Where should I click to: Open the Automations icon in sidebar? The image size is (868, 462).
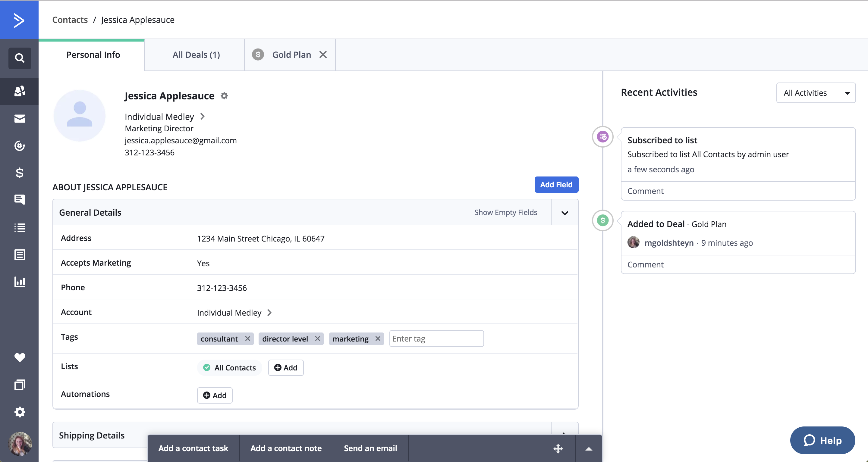pyautogui.click(x=20, y=146)
